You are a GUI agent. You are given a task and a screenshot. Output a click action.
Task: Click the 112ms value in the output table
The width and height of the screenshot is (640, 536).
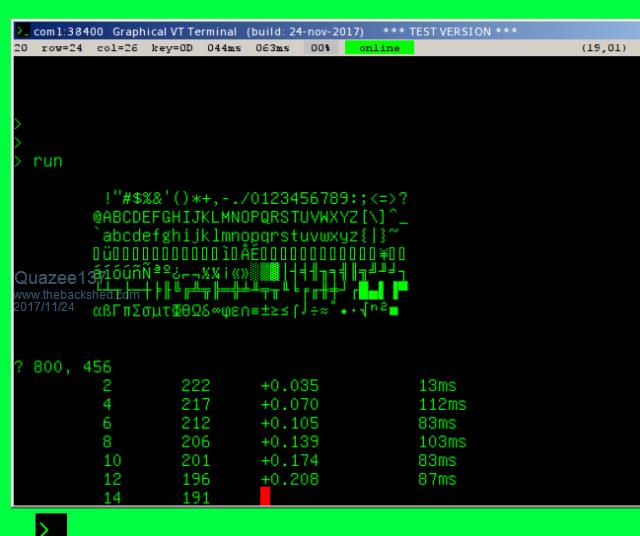(443, 405)
